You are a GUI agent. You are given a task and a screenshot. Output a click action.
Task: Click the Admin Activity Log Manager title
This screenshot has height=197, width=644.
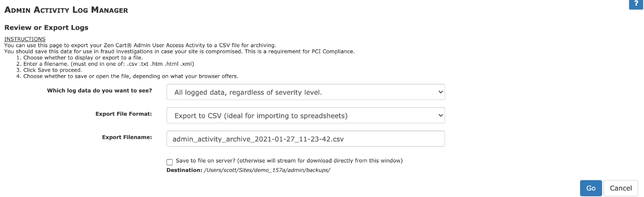[66, 10]
